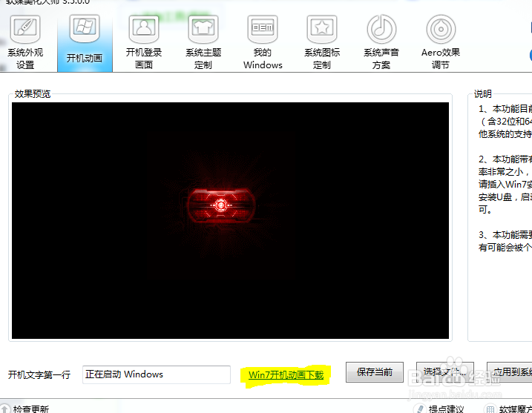Focus the 开机文字第一行 text field
Screen dimensions: 532x413
click(157, 374)
